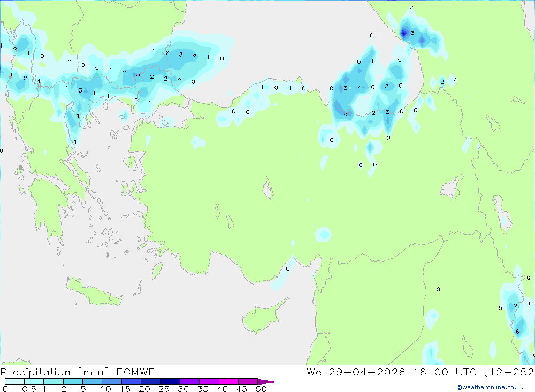Viewport: 535px width, 392px height.
Task: Click the map precipitation value 4
Action: coord(360,88)
